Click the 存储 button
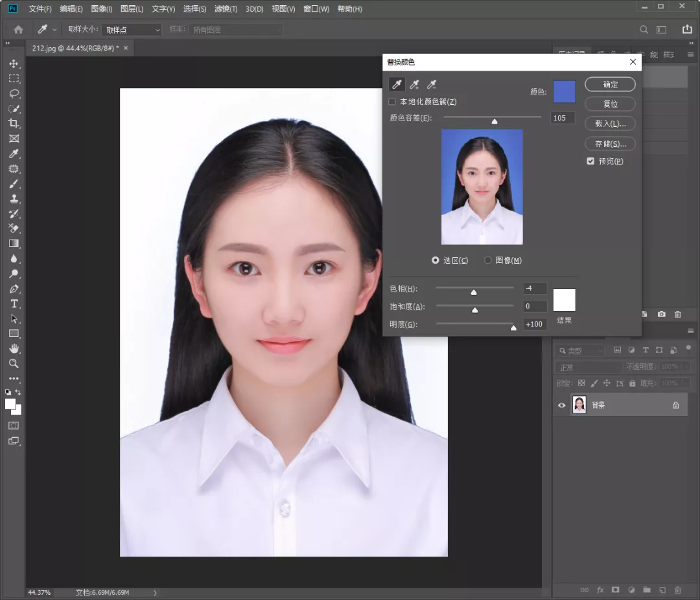The height and width of the screenshot is (600, 700). pos(610,144)
